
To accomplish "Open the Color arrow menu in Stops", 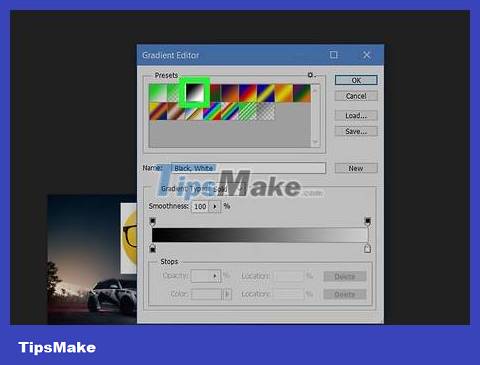I will coord(227,294).
